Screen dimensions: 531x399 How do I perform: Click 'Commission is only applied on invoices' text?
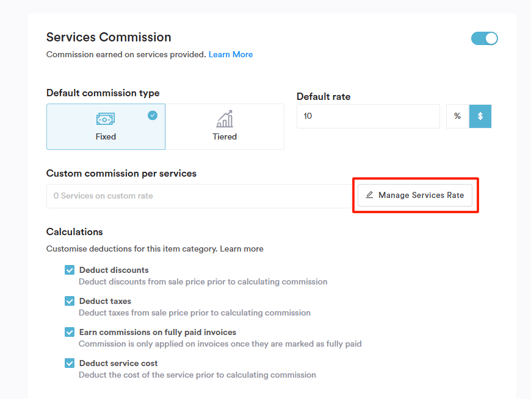220,344
